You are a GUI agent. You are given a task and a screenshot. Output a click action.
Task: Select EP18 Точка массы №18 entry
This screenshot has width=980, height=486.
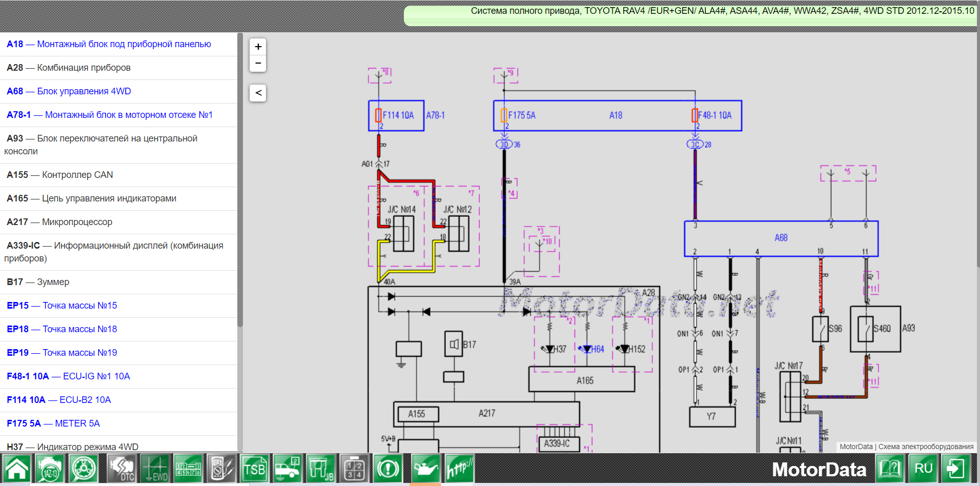[62, 329]
